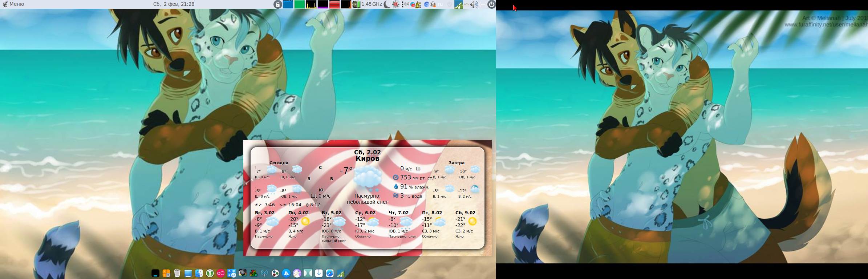This screenshot has height=279, width=868.
Task: Open the calendar from the panel clock
Action: tap(174, 4)
